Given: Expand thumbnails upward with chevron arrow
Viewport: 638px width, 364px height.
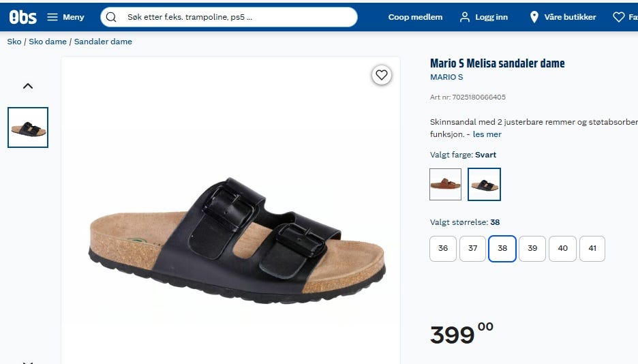Looking at the screenshot, I should coord(28,86).
